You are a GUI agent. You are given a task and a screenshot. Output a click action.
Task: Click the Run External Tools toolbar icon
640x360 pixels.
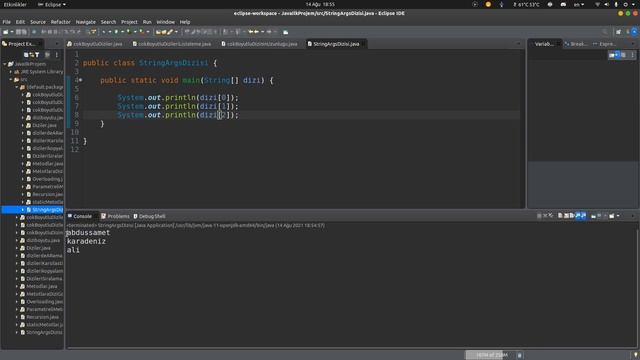(141, 32)
